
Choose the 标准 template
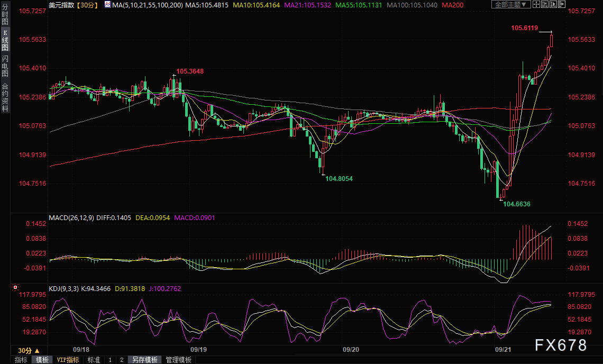point(94,360)
